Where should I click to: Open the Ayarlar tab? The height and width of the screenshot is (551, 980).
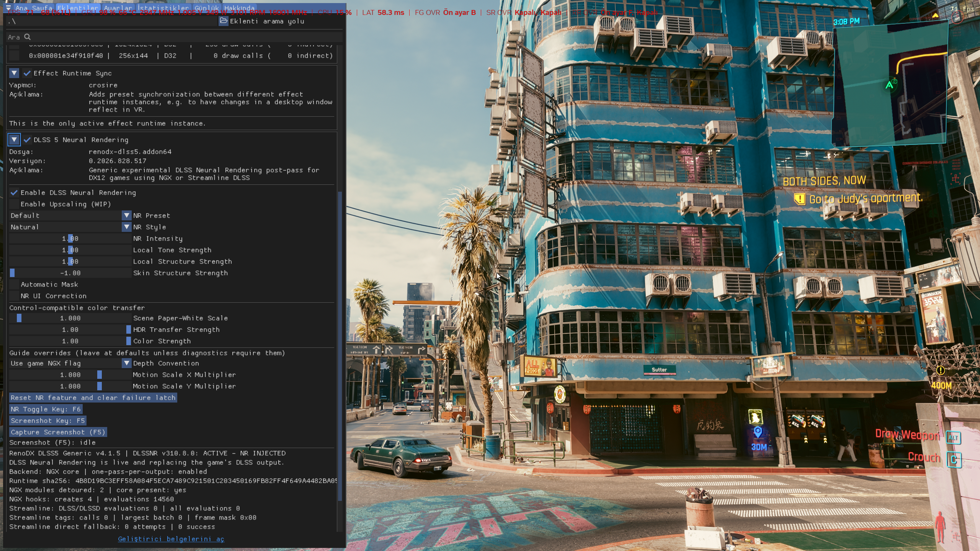[x=118, y=8]
